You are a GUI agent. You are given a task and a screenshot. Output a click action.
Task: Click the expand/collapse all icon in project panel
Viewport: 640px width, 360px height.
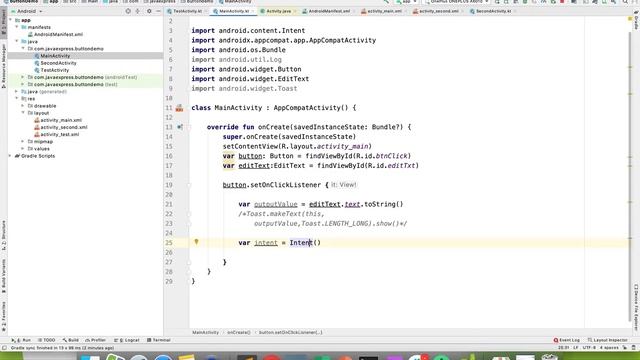(138, 11)
